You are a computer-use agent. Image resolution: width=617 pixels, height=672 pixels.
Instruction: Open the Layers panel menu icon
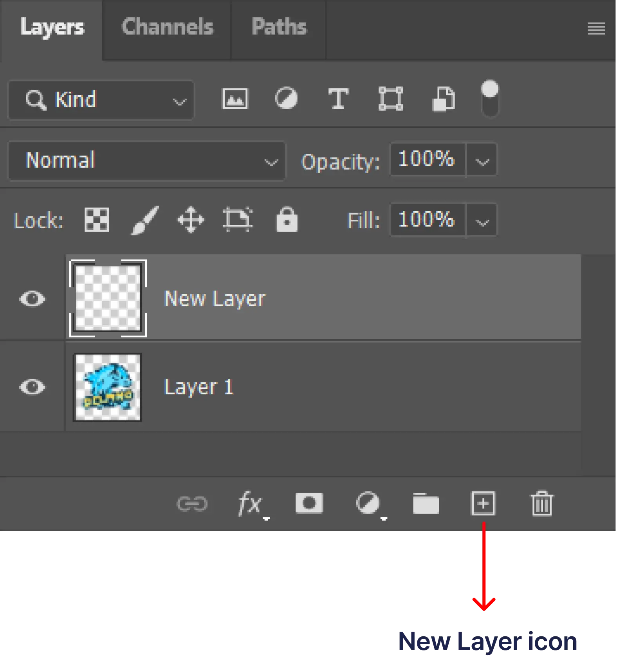click(x=596, y=29)
